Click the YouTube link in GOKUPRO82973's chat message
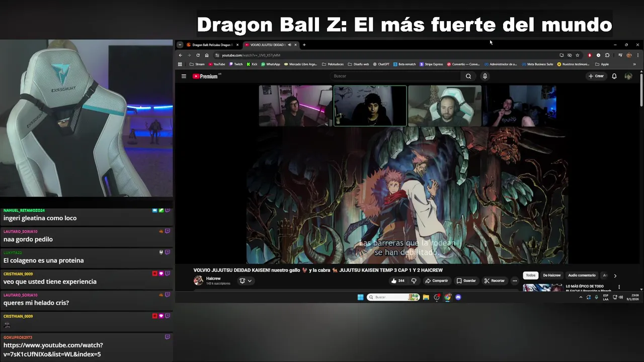This screenshot has height=362, width=644. (x=53, y=350)
